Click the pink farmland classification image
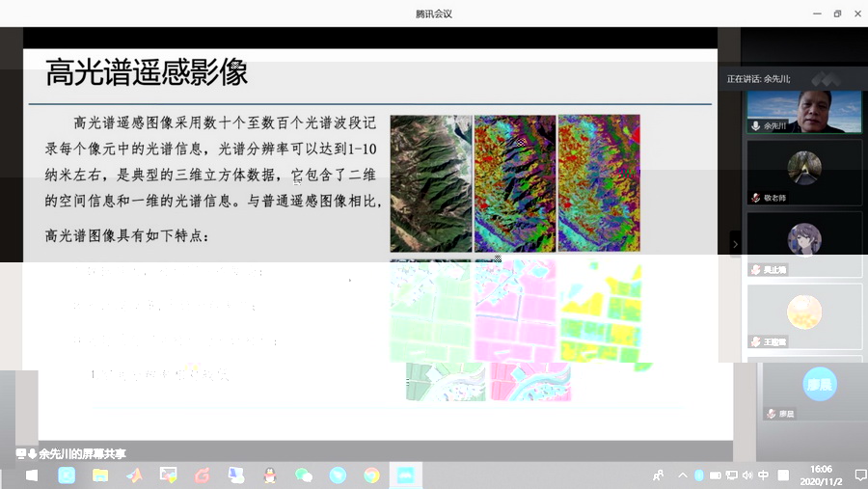The image size is (868, 489). point(515,312)
